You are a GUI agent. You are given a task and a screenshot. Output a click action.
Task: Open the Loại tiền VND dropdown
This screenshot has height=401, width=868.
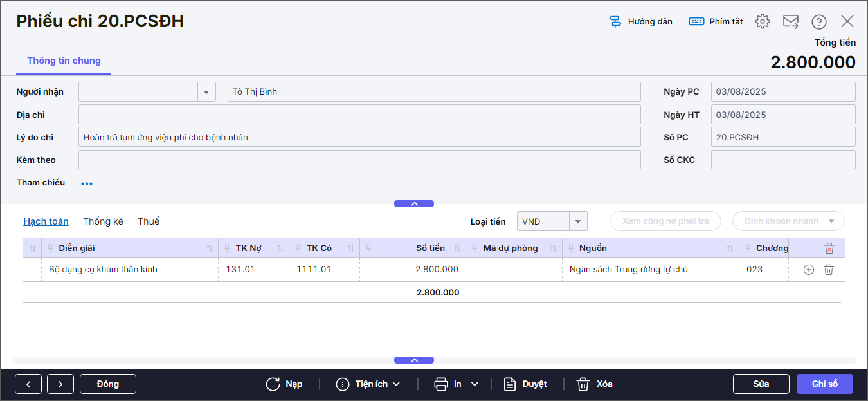coord(578,221)
